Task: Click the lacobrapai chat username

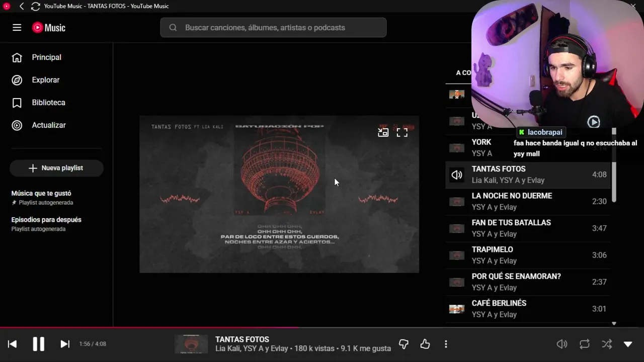Action: 545,132
